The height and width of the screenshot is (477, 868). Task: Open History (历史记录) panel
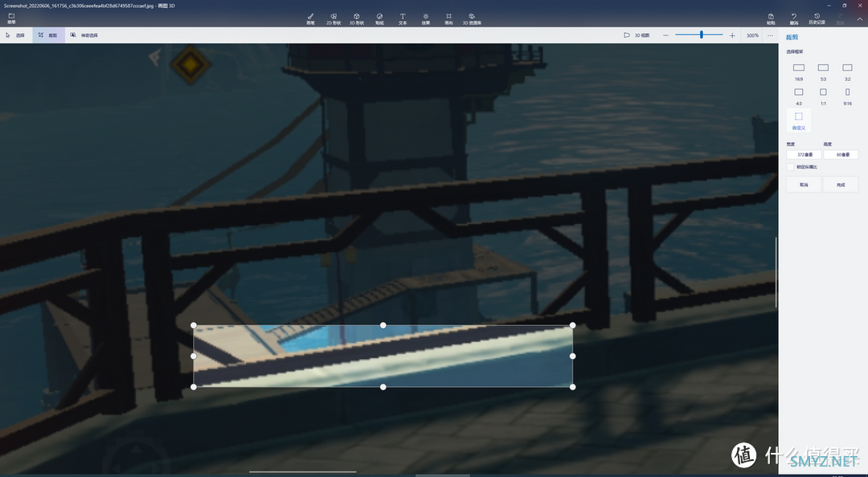[817, 18]
